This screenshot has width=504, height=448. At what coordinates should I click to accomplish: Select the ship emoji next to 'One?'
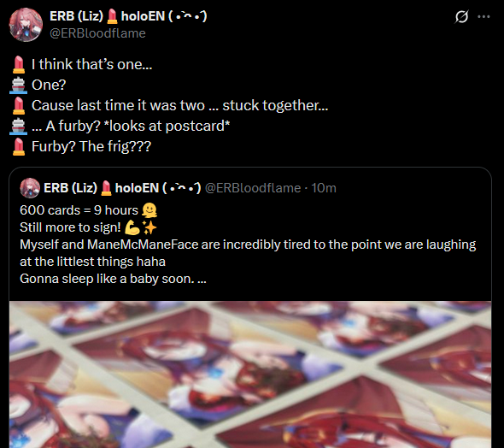pos(18,85)
